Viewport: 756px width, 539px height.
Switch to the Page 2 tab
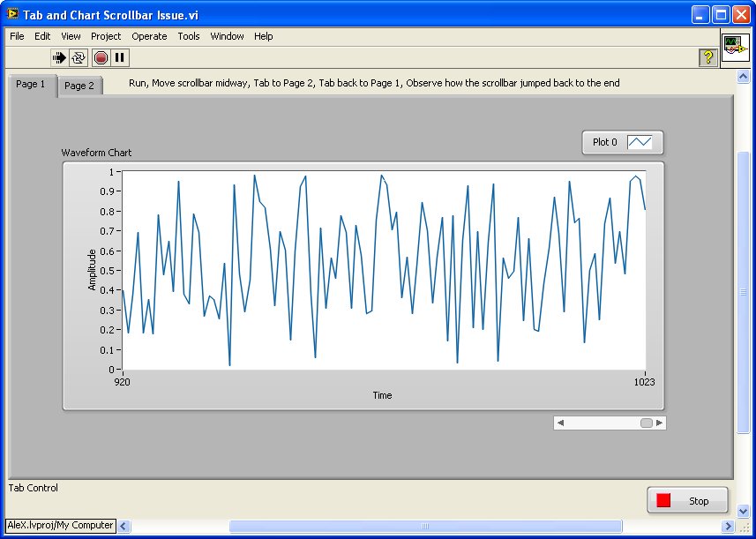tap(79, 86)
